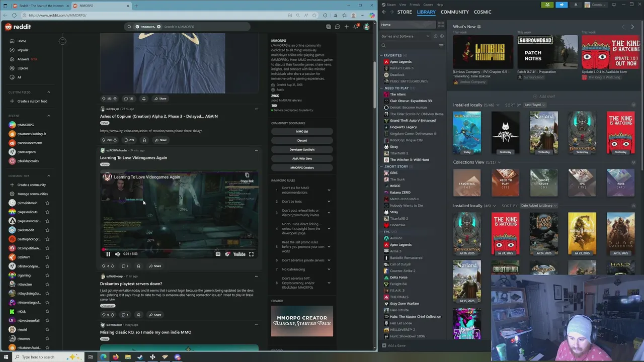Open Steam library filter options icon

441,46
